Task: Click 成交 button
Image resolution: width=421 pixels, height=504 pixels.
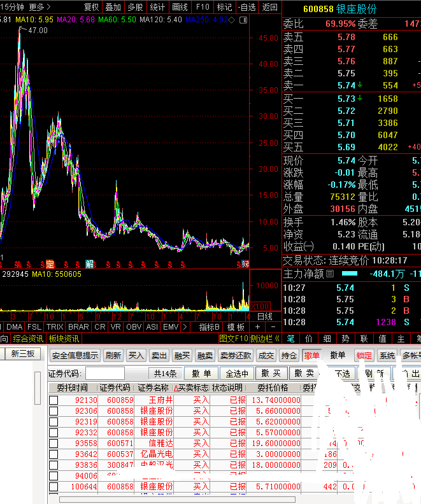Action: [x=266, y=356]
